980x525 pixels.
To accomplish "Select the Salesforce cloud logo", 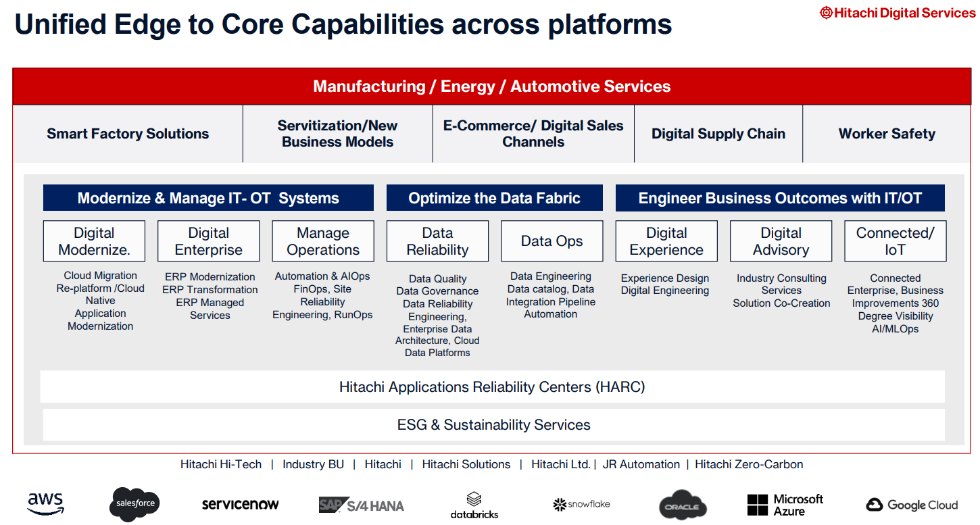I will pos(135,503).
